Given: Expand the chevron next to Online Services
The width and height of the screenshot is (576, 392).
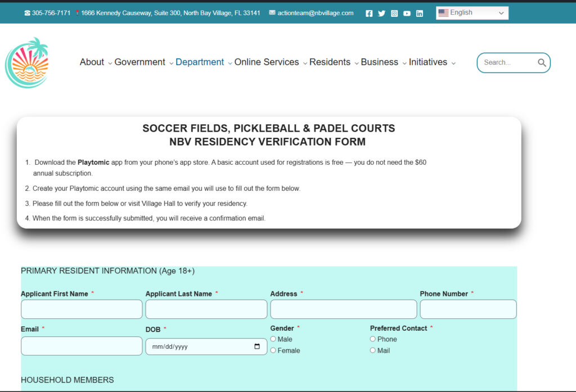Looking at the screenshot, I should (x=305, y=63).
